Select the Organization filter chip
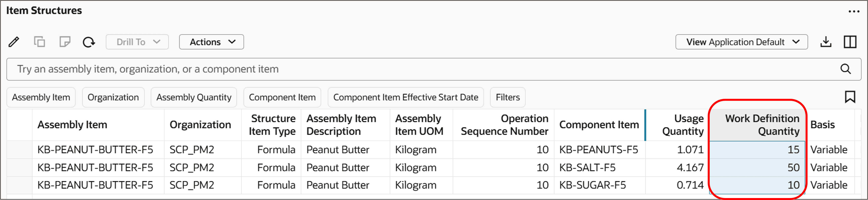 tap(113, 97)
